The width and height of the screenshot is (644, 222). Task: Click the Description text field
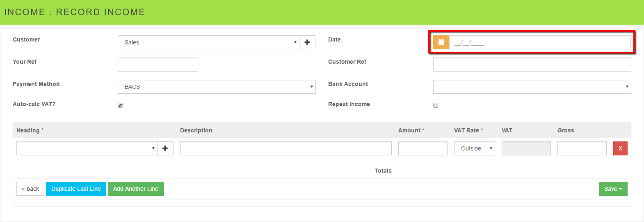285,148
